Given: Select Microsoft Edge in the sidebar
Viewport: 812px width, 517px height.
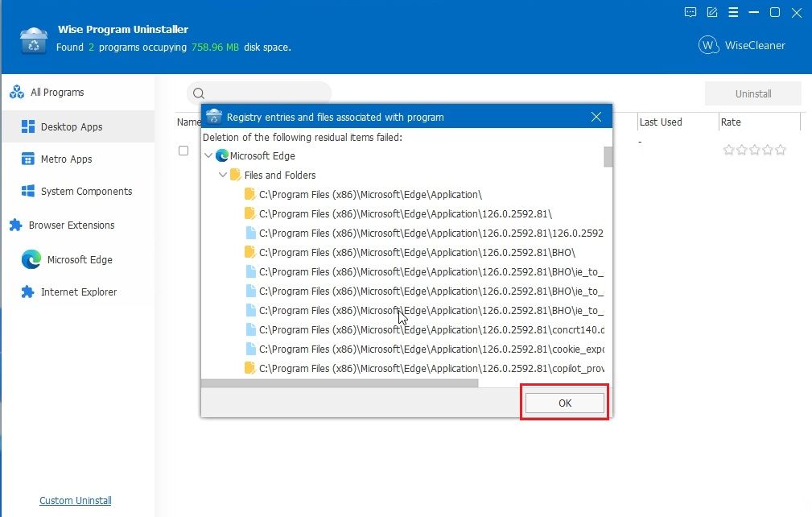Looking at the screenshot, I should click(80, 259).
